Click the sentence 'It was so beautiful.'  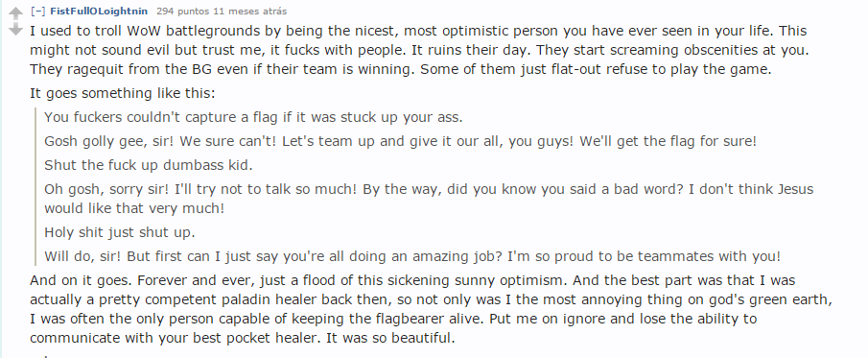click(390, 338)
